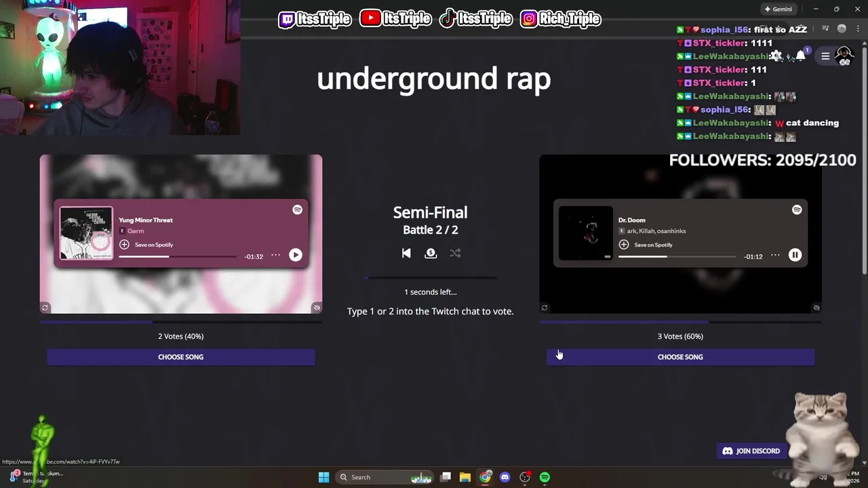The height and width of the screenshot is (488, 868).
Task: Click the taskbar Search box
Action: pyautogui.click(x=384, y=477)
